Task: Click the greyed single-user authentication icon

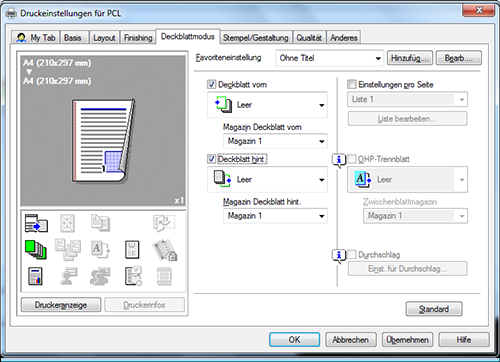Action: [x=69, y=276]
